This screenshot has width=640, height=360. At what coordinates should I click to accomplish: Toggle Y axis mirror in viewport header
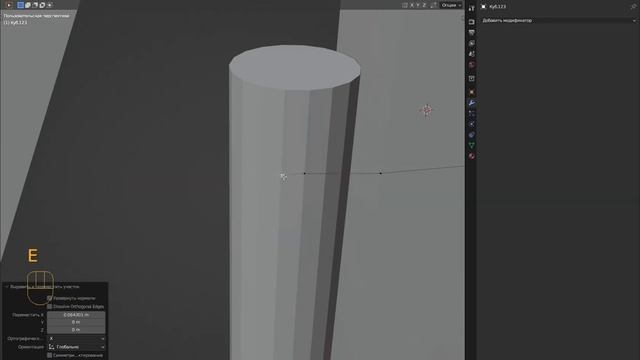418,5
